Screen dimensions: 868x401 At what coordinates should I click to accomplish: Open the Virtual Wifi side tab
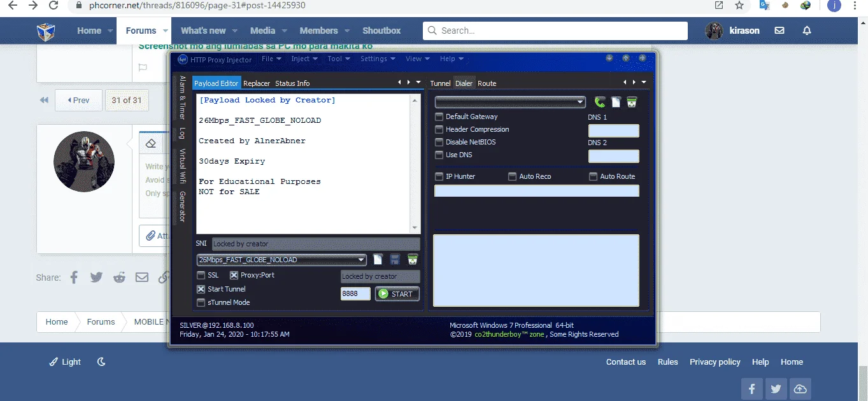click(x=182, y=166)
